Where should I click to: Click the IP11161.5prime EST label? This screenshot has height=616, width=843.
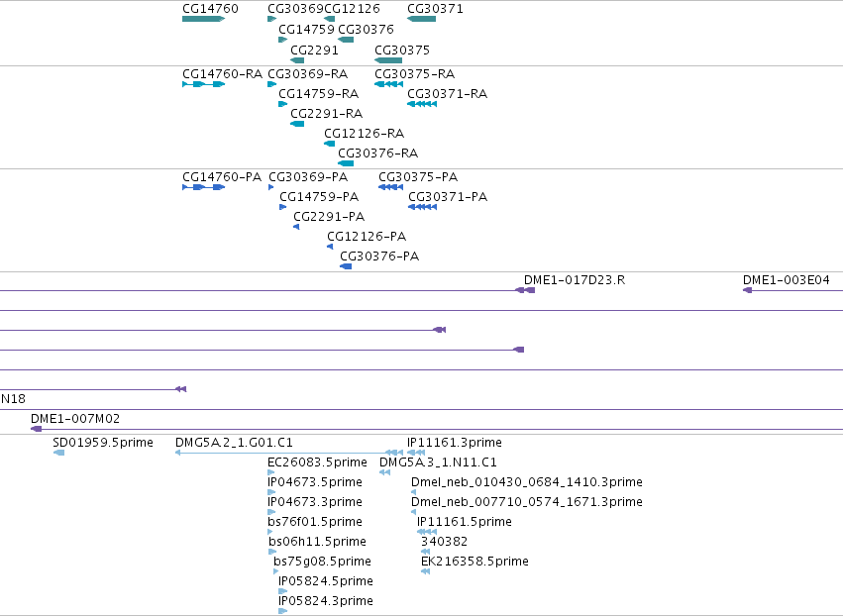(x=465, y=522)
